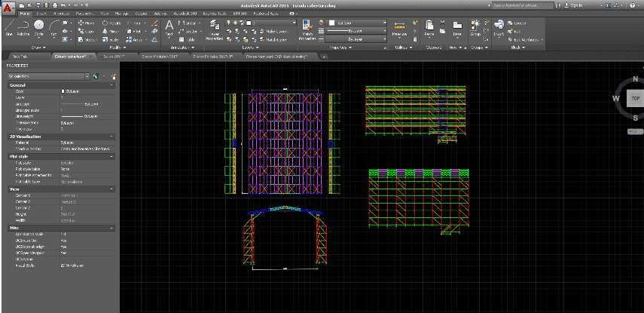Open the AutoCAD application menu logo

(8, 6)
